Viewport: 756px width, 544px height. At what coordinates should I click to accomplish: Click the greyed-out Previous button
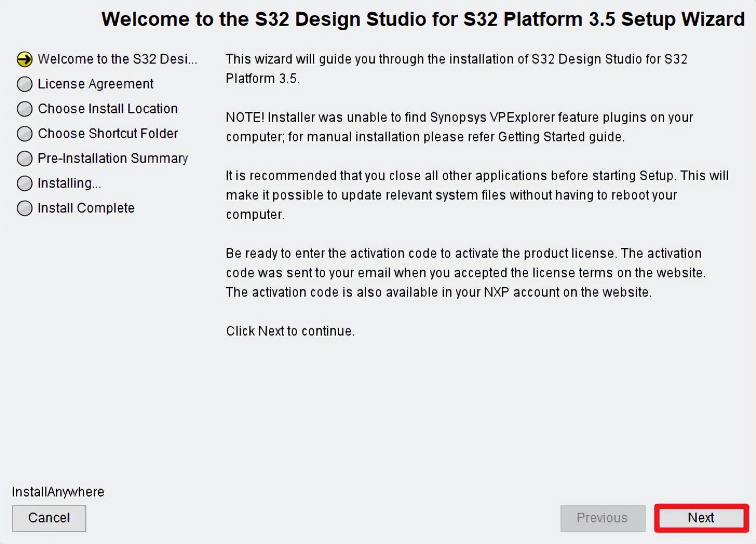[x=603, y=518]
